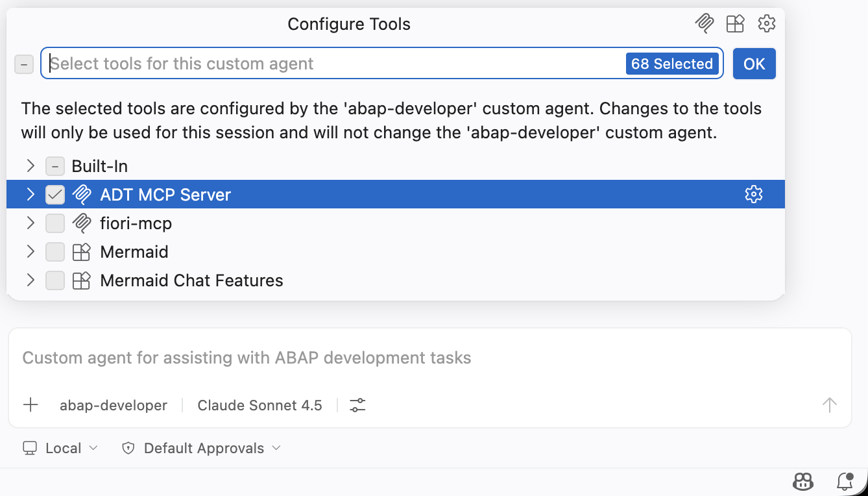
Task: Click the OK button
Action: 754,64
